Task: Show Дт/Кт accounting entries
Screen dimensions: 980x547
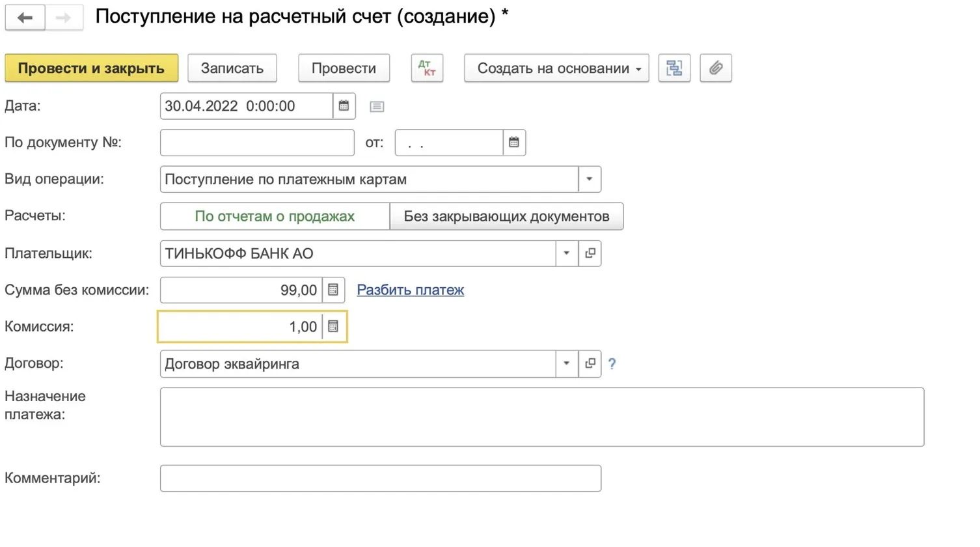Action: (427, 68)
